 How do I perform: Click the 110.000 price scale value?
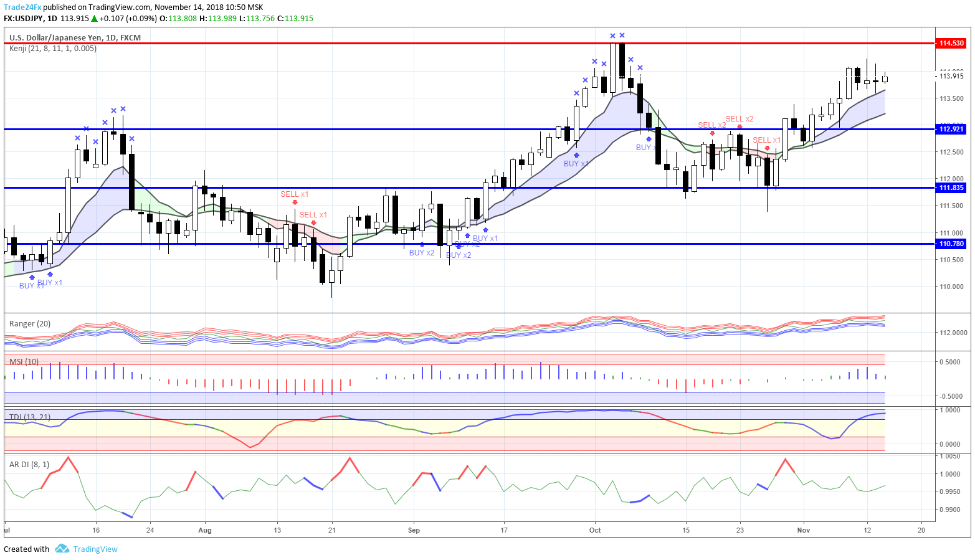click(951, 287)
